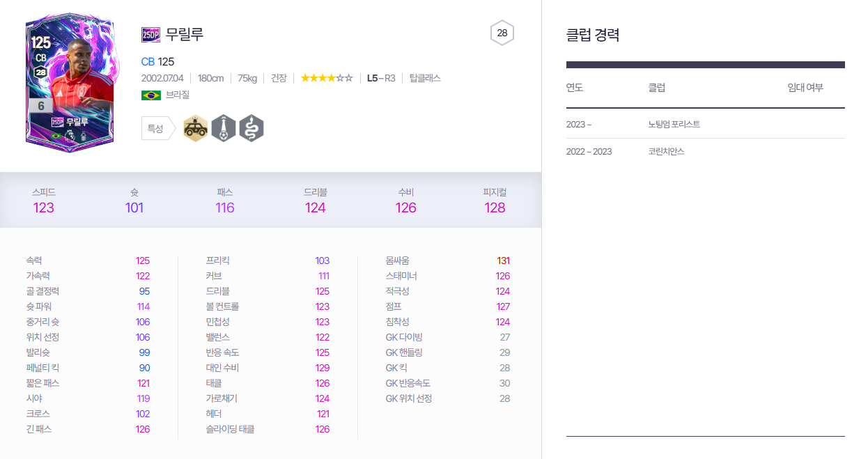Click the 슬라이딩 태클 stat label
The width and height of the screenshot is (868, 459).
pyautogui.click(x=230, y=429)
